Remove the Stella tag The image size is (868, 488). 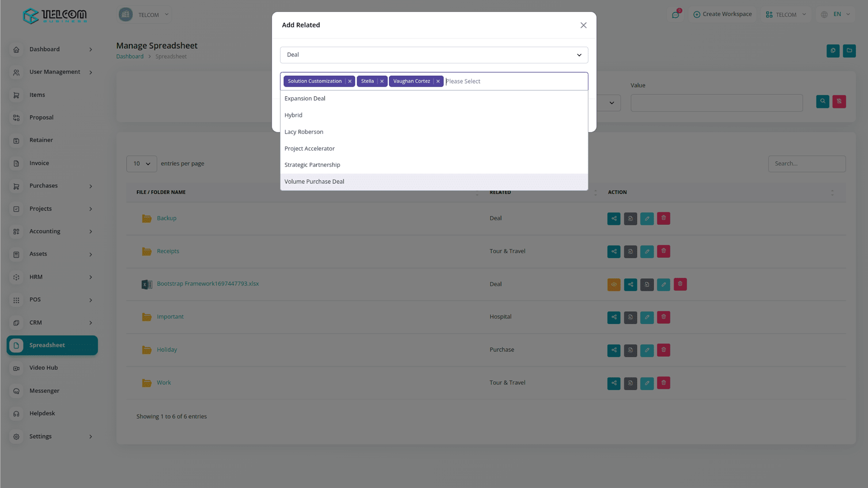[382, 81]
